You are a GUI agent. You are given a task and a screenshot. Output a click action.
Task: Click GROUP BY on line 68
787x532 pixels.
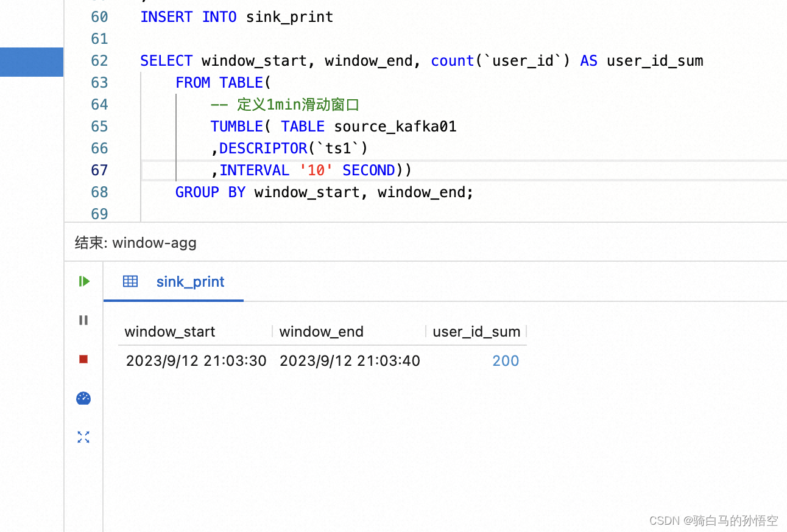[x=210, y=192]
